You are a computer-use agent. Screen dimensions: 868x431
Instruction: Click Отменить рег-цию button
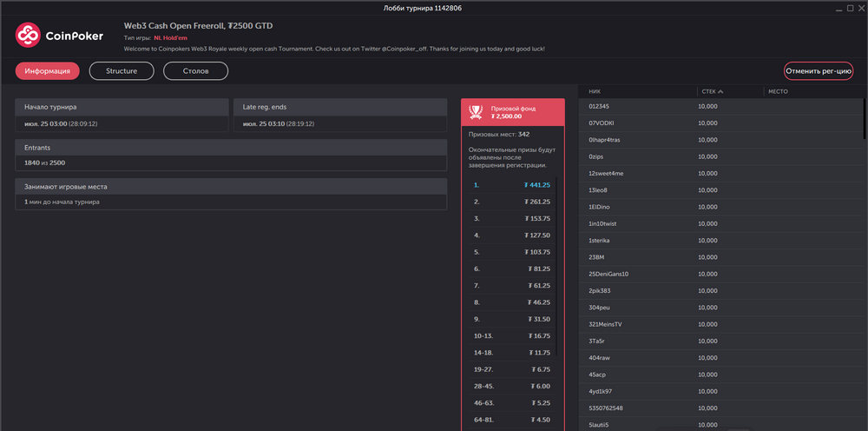[819, 71]
